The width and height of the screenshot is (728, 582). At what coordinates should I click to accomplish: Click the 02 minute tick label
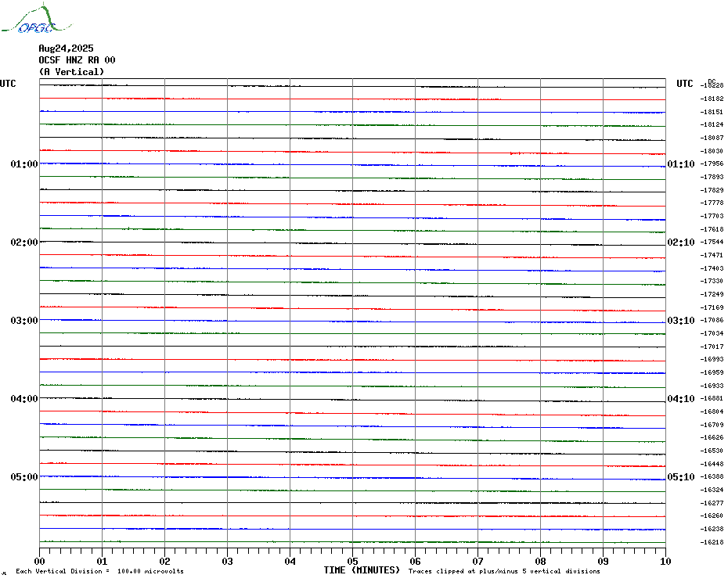click(165, 561)
